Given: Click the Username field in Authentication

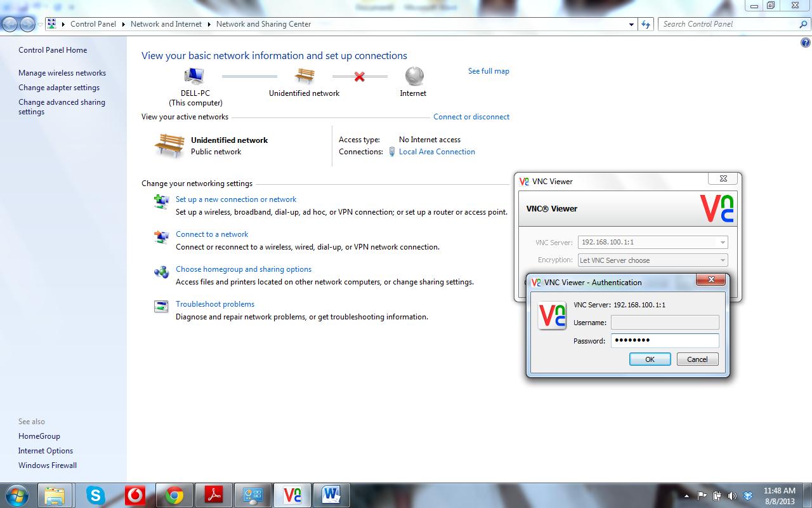Looking at the screenshot, I should pos(665,323).
